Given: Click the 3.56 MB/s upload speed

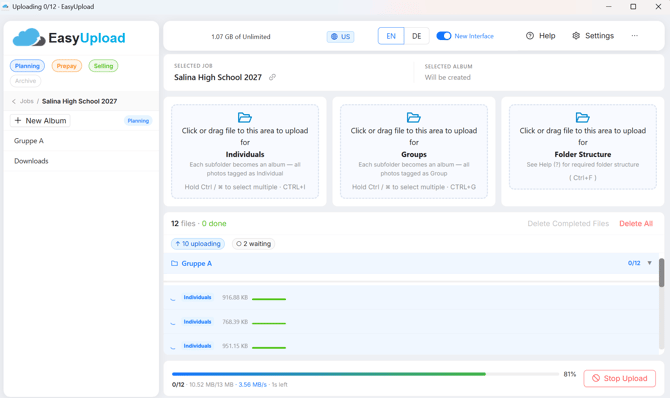Looking at the screenshot, I should [x=253, y=385].
